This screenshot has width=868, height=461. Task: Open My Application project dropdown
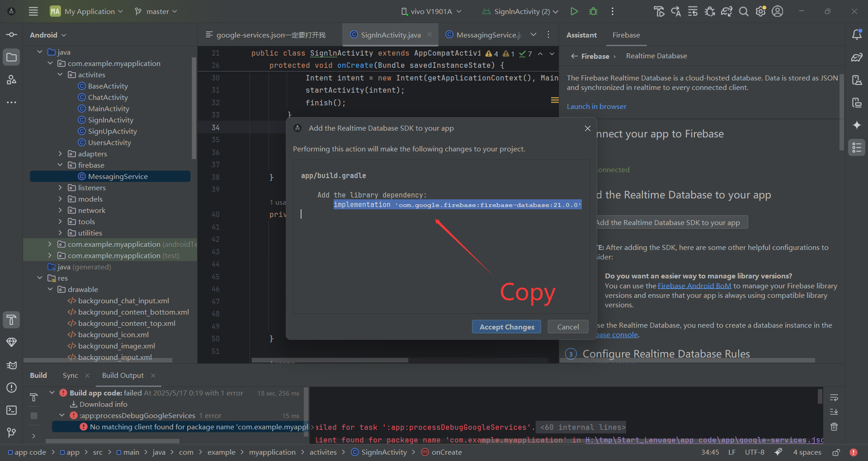click(86, 11)
